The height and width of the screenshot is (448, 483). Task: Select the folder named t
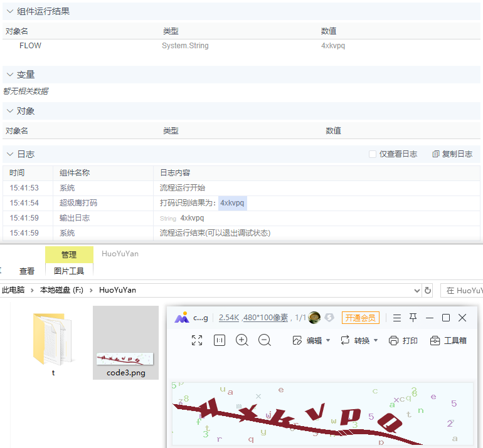point(53,344)
